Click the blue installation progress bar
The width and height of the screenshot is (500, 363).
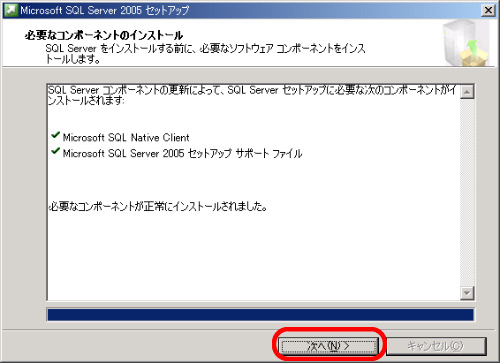(x=260, y=315)
